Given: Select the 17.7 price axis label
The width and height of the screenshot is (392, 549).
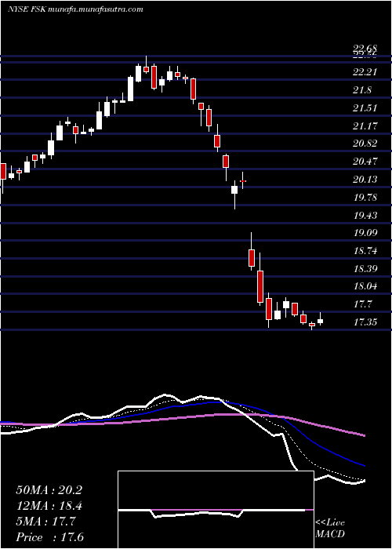Looking at the screenshot, I should pos(362,304).
